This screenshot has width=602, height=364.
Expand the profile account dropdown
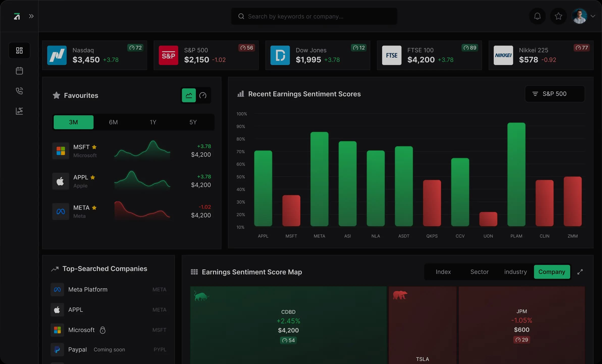coord(593,16)
